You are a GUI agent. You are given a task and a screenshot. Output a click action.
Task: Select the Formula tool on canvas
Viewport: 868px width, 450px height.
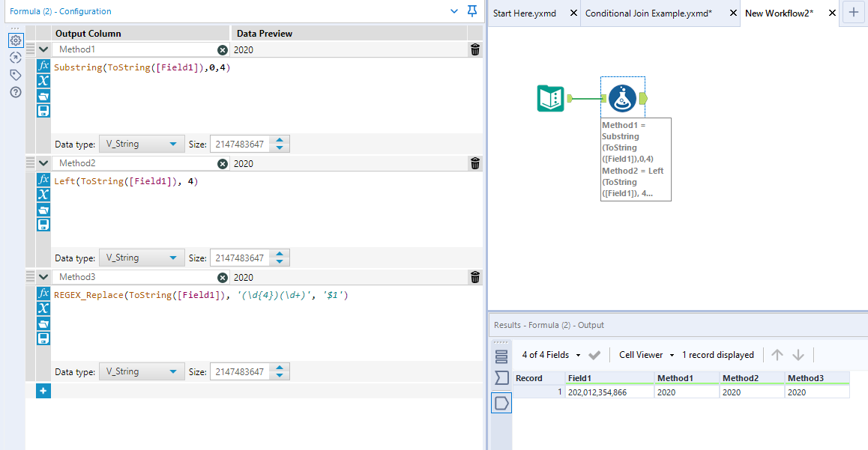(x=622, y=98)
